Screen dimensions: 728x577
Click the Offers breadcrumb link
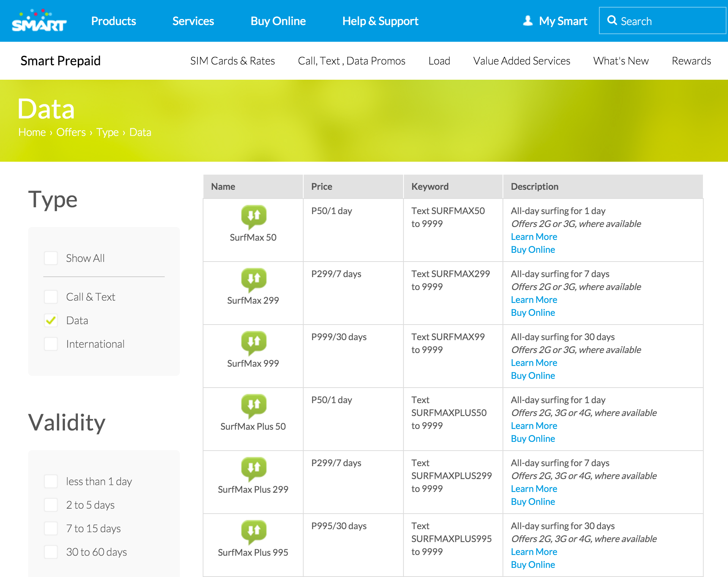[x=71, y=132]
